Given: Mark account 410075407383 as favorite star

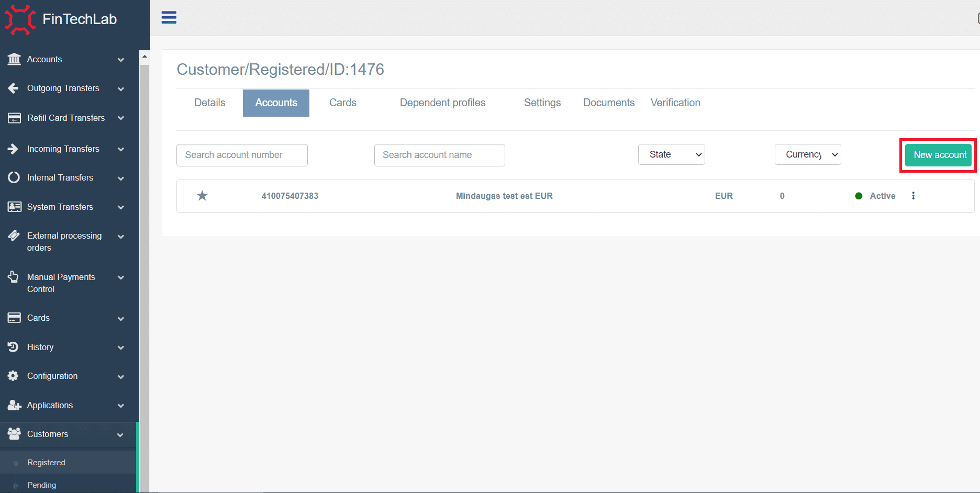Looking at the screenshot, I should (x=202, y=196).
